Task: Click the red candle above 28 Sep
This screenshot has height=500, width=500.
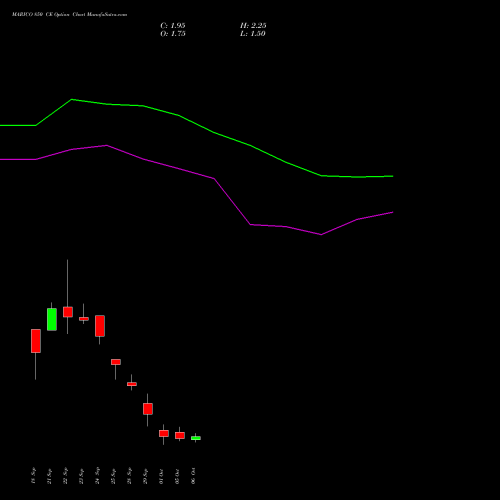Action: point(132,384)
